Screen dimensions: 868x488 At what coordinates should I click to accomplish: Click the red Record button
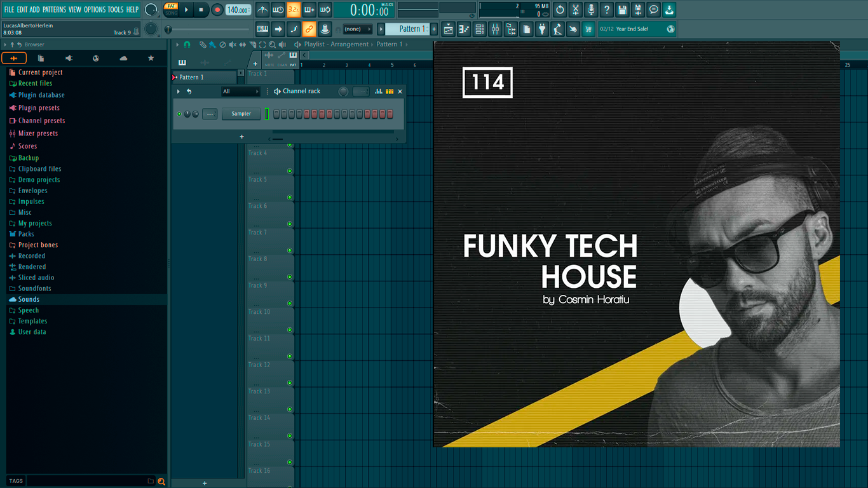click(217, 10)
